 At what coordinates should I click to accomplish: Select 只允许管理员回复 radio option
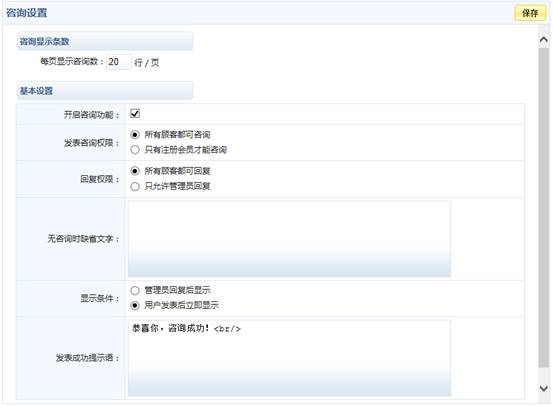135,186
